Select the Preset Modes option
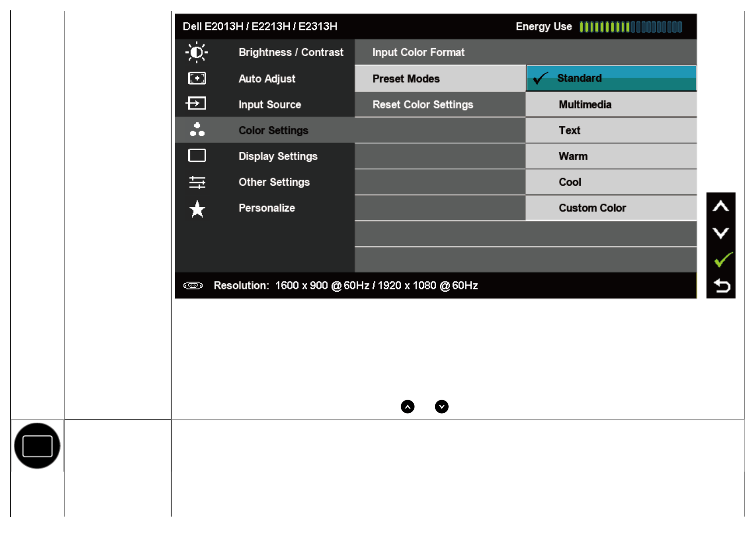 click(x=440, y=79)
